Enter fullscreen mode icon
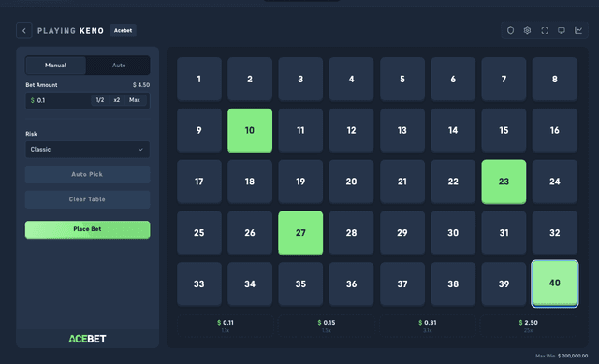Image resolution: width=599 pixels, height=364 pixels. (545, 30)
